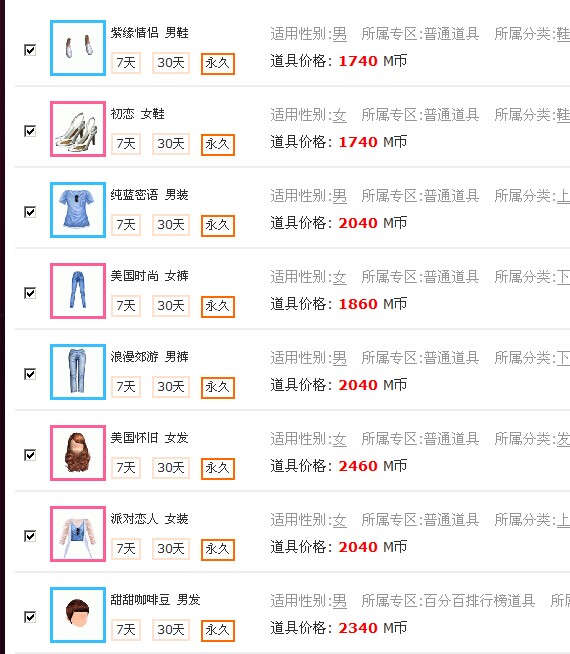This screenshot has width=570, height=654.
Task: Choose 7天 duration for 紫缘情侣 男鞋
Action: pos(126,63)
